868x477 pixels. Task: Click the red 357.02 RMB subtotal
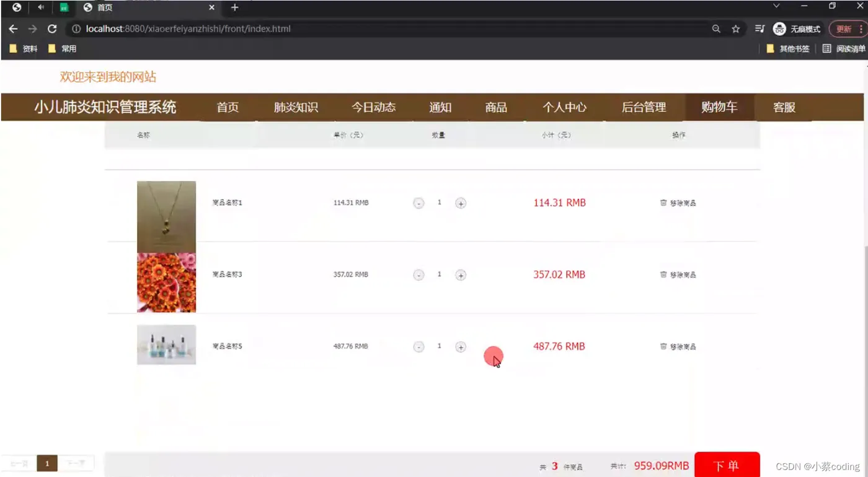[x=559, y=274]
